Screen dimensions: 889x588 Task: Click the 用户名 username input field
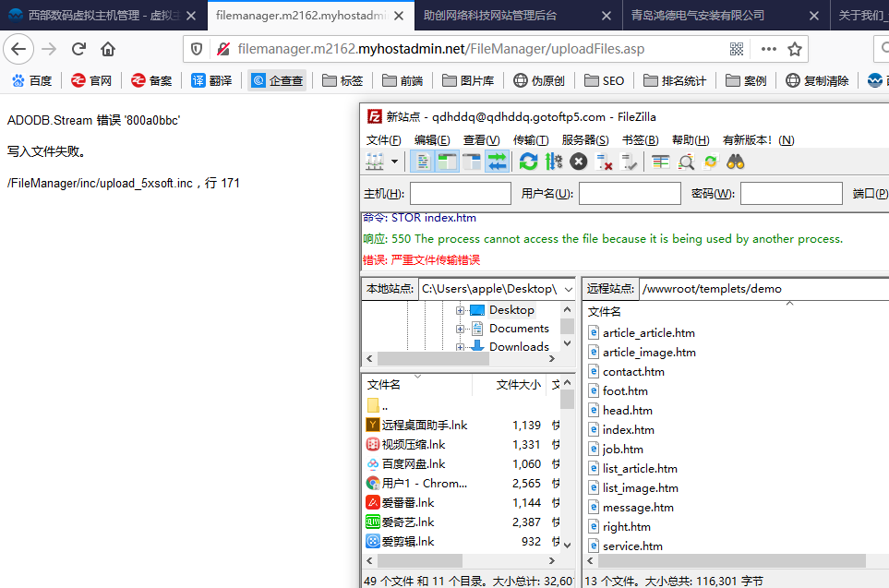click(630, 194)
